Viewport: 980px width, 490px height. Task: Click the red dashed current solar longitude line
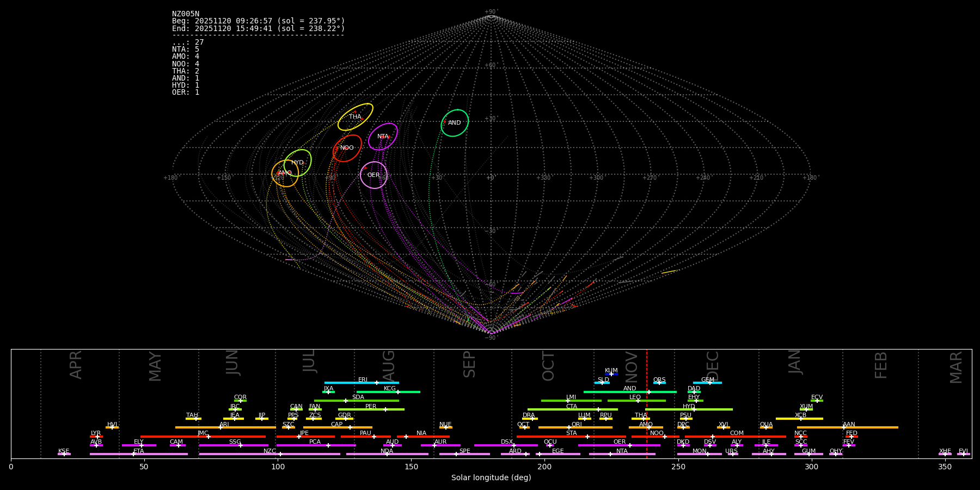coord(647,403)
